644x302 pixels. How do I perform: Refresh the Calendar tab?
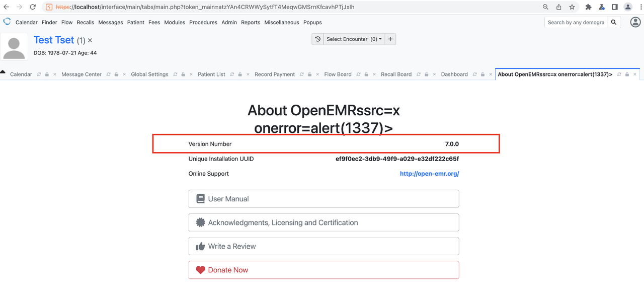pos(39,74)
